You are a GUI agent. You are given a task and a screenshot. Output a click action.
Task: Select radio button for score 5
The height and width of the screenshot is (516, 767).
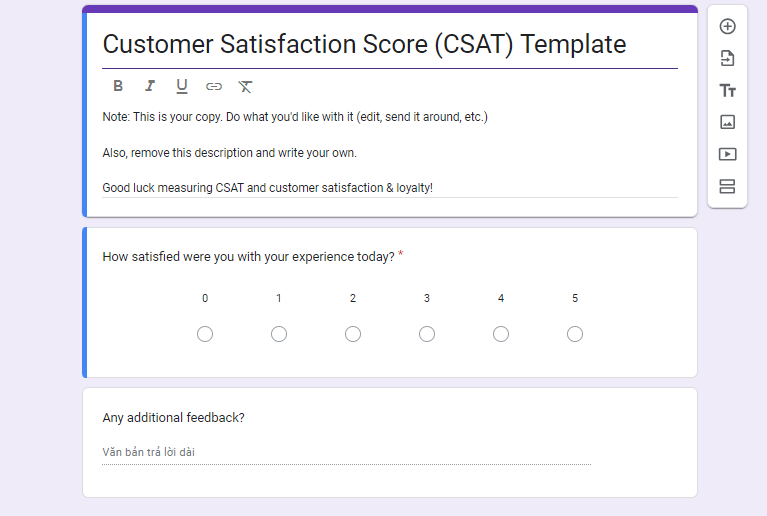575,334
